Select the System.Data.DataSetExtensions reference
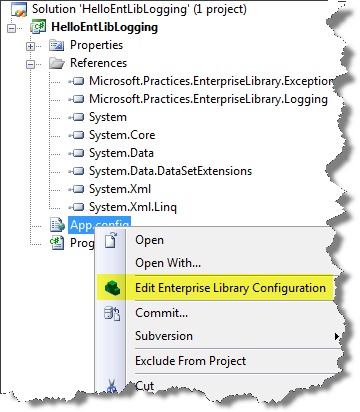360x412 pixels. pos(170,171)
